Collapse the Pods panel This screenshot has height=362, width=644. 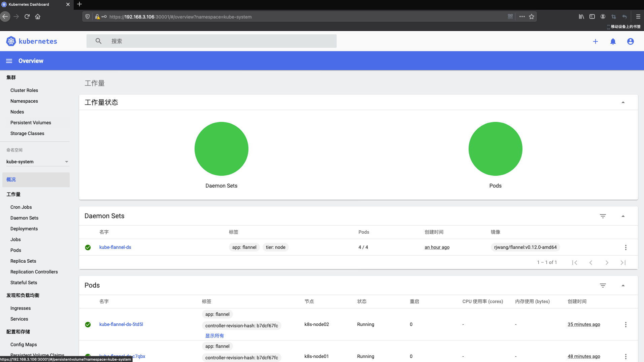tap(623, 286)
